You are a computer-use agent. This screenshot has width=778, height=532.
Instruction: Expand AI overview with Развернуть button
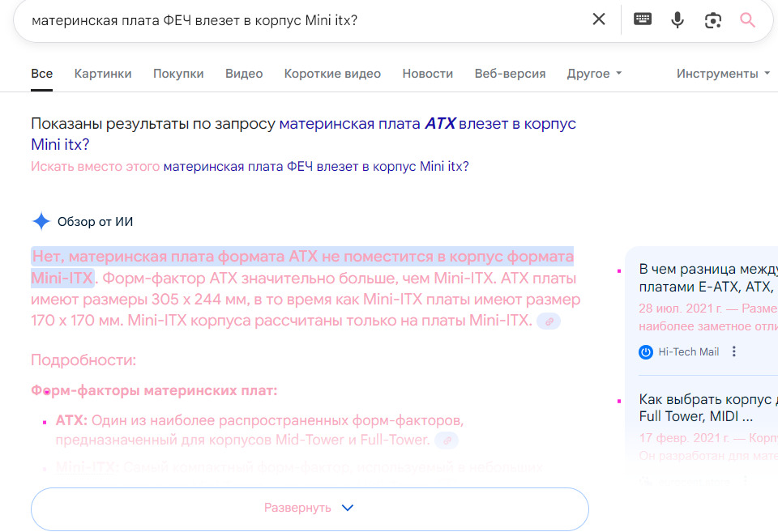tap(310, 509)
